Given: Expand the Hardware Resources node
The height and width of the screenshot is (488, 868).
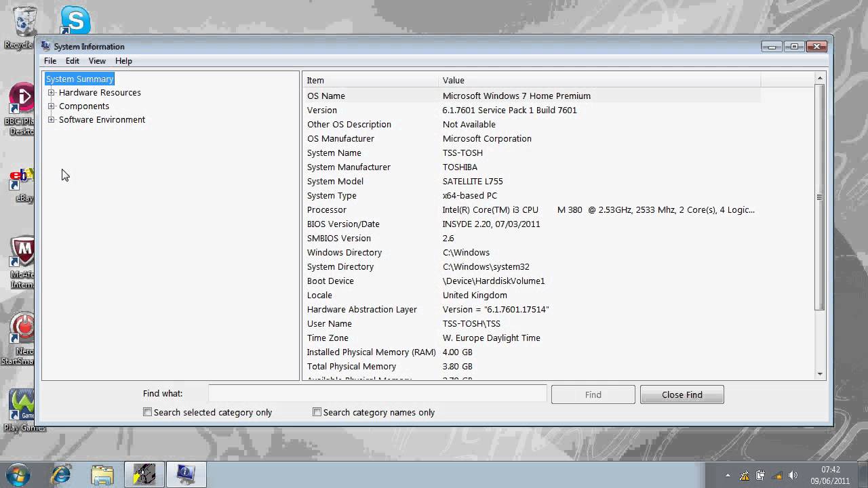Looking at the screenshot, I should point(51,92).
